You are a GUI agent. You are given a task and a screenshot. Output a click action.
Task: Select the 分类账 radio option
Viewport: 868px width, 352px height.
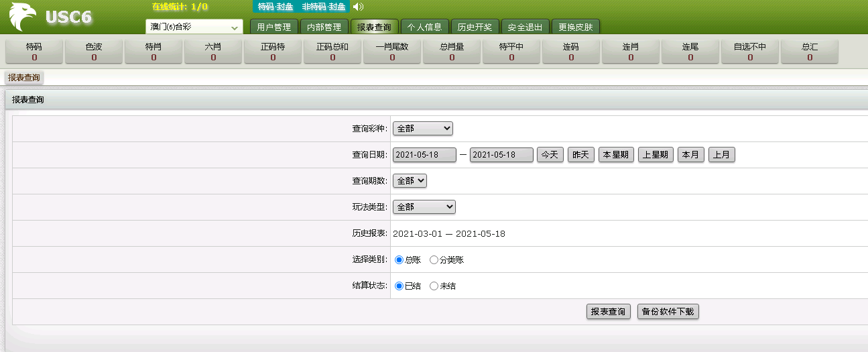[x=434, y=260]
